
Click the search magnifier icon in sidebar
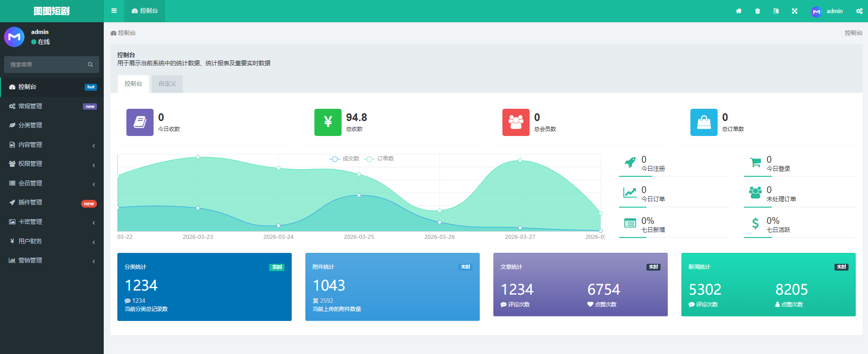[x=90, y=64]
